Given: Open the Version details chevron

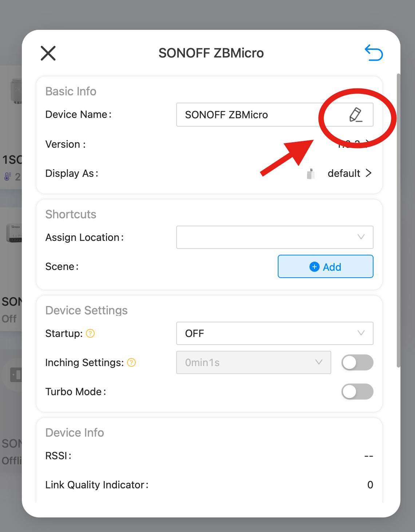Looking at the screenshot, I should [x=368, y=144].
